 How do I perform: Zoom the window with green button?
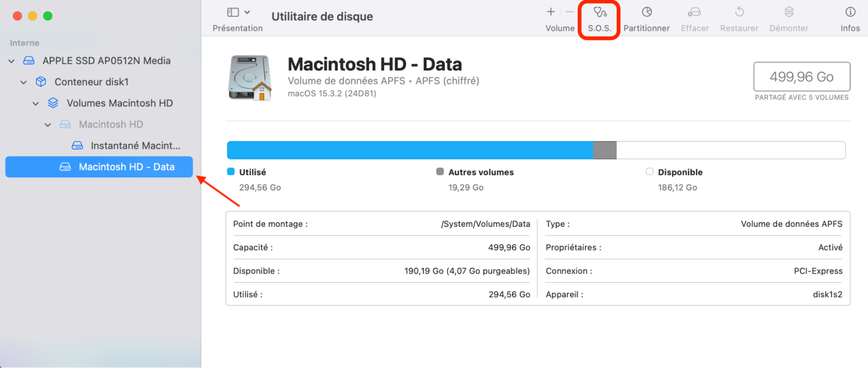pos(48,16)
